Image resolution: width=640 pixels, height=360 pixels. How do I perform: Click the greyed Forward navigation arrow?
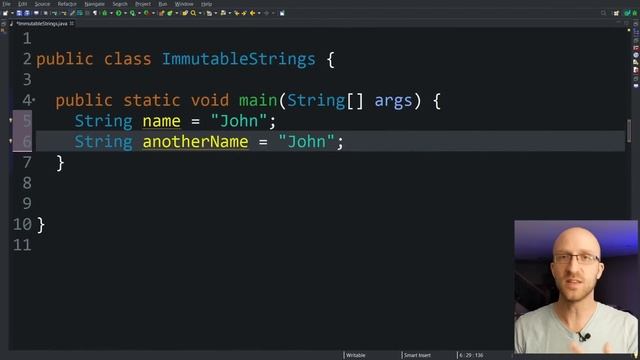click(267, 13)
